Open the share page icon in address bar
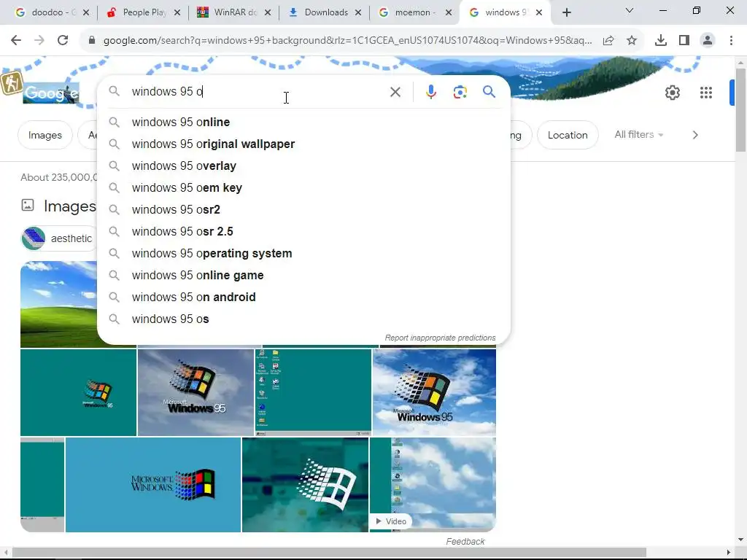This screenshot has width=747, height=560. [x=608, y=41]
